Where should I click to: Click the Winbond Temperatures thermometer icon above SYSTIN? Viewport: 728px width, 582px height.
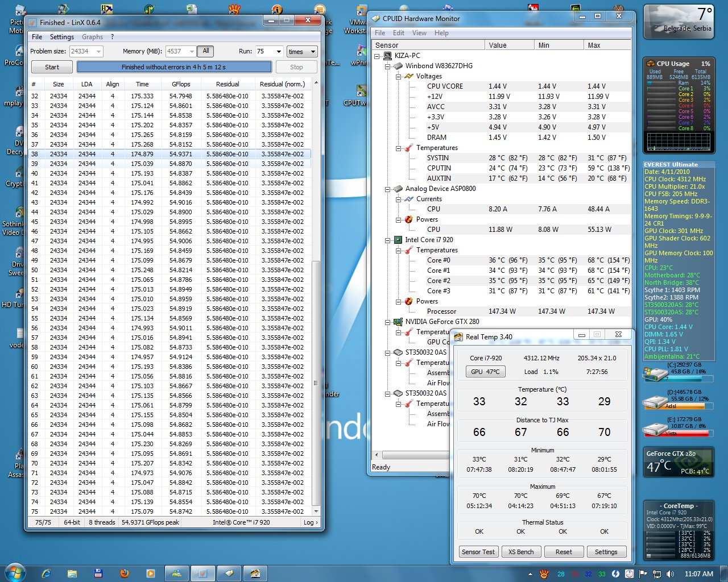click(x=409, y=148)
